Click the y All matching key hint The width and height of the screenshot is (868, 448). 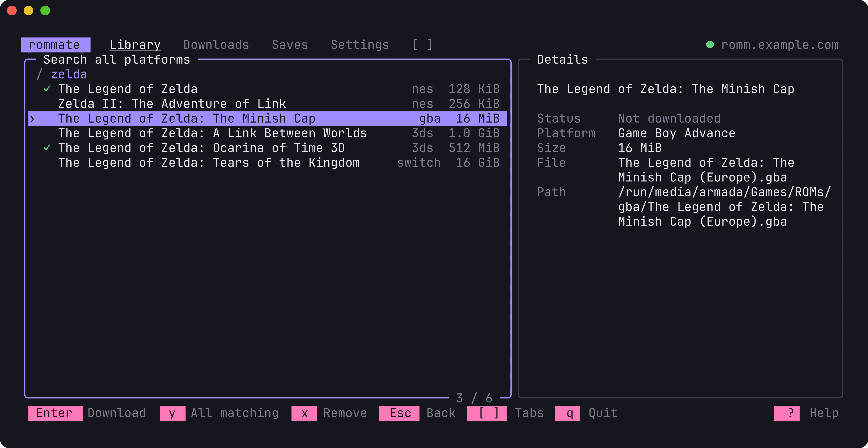coord(219,413)
